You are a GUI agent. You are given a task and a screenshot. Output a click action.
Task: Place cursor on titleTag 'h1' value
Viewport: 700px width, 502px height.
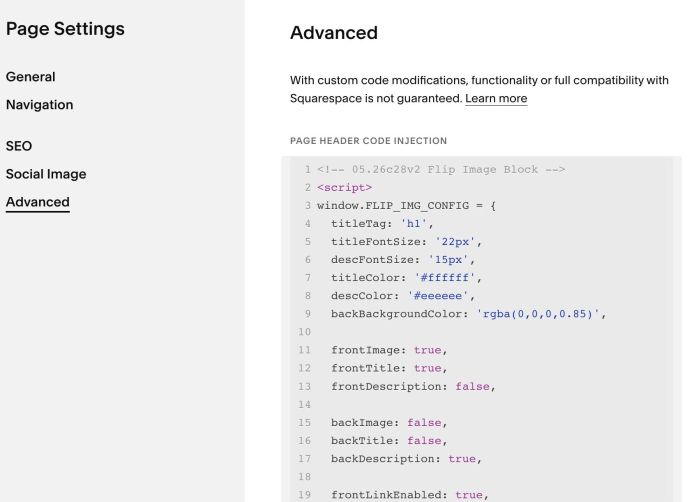(413, 224)
